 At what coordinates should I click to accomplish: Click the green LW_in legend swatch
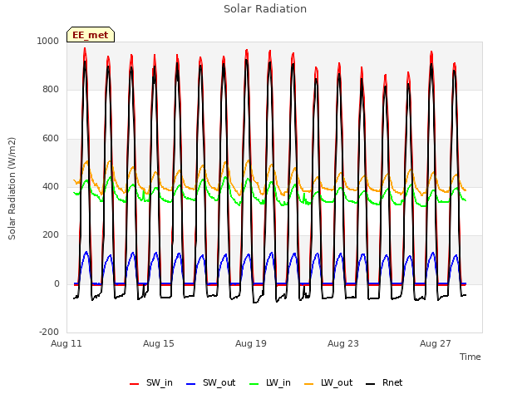[x=254, y=384]
